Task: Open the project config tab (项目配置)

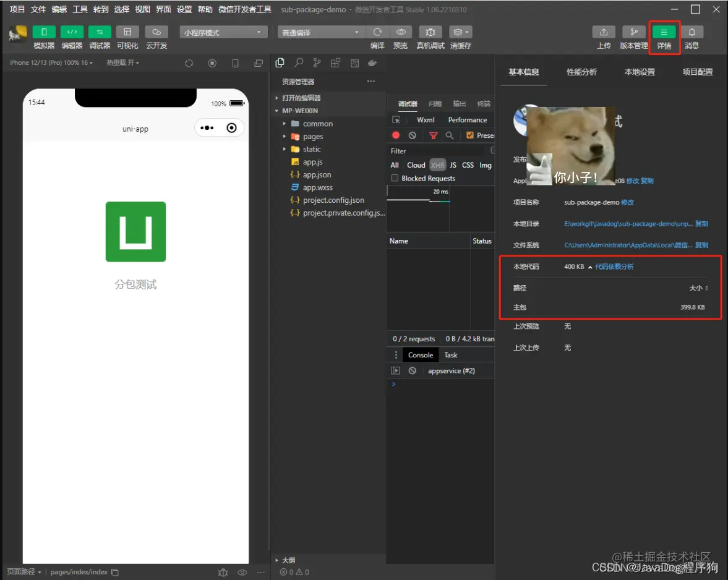Action: pyautogui.click(x=697, y=72)
